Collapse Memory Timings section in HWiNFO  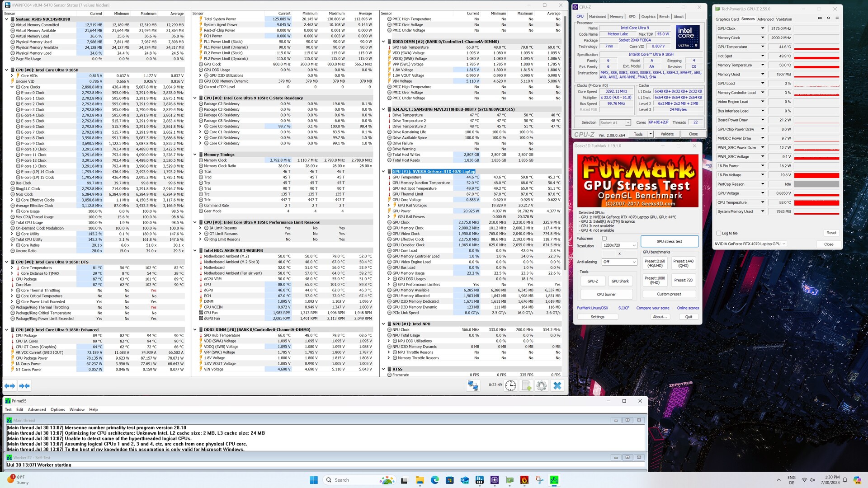[195, 155]
